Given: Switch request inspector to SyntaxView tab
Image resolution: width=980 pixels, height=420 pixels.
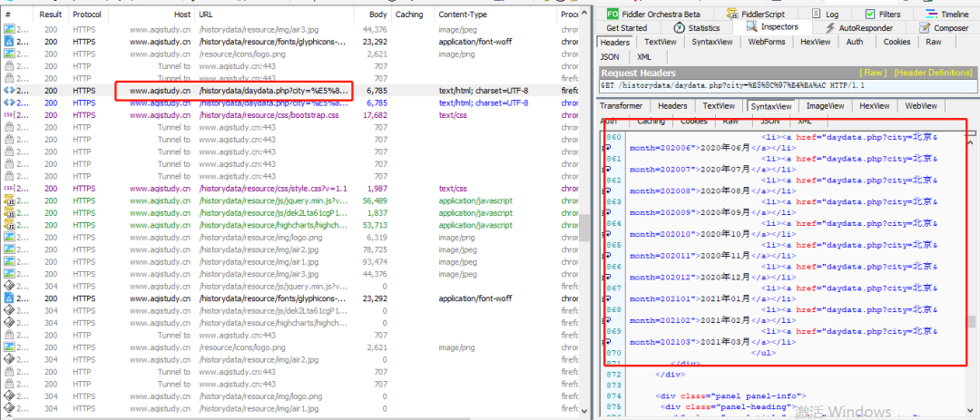Looking at the screenshot, I should pos(712,42).
